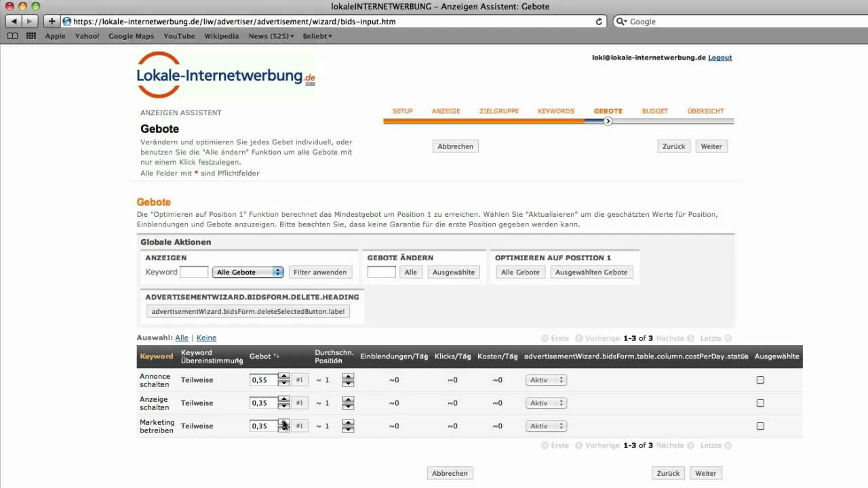Screen dimensions: 868x488
Task: Click upper Nächste pagination link
Action: [x=675, y=338]
